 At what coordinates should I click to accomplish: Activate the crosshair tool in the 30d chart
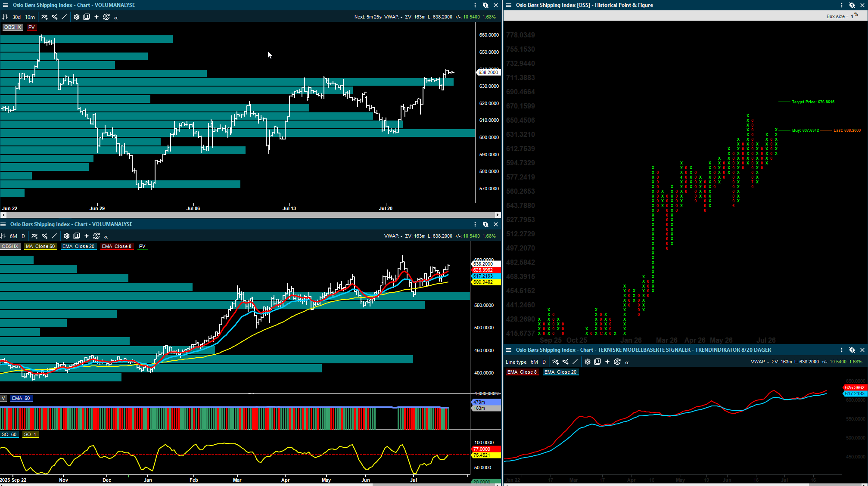(96, 17)
